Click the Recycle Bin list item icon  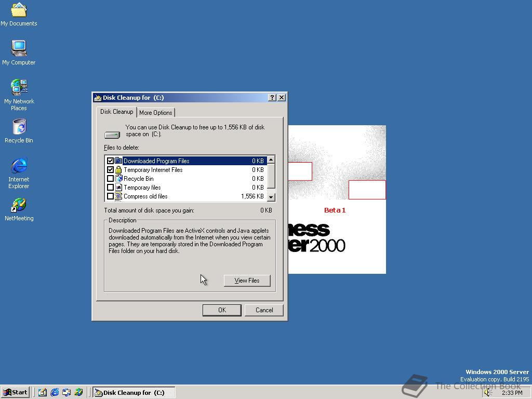[x=118, y=178]
